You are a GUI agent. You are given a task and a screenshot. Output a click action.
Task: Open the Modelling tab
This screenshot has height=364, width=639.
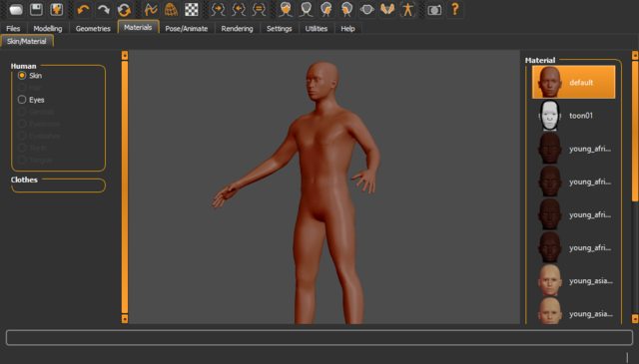pos(48,29)
